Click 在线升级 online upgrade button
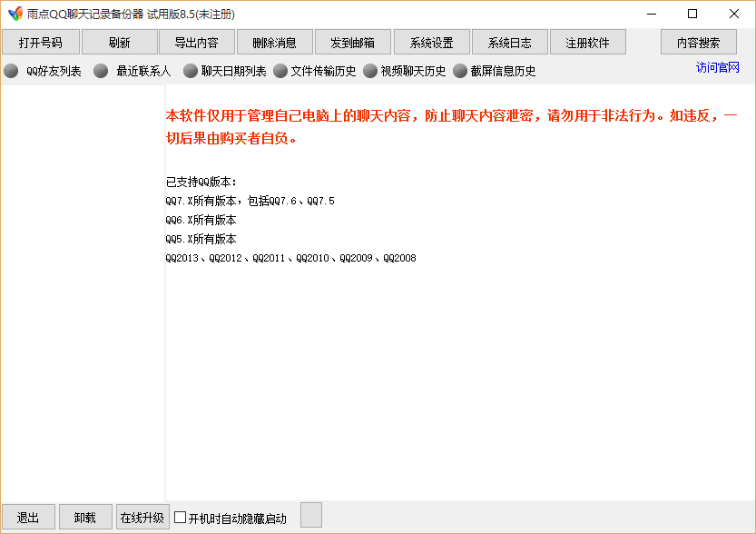Screen dimensions: 756x534 [142, 518]
